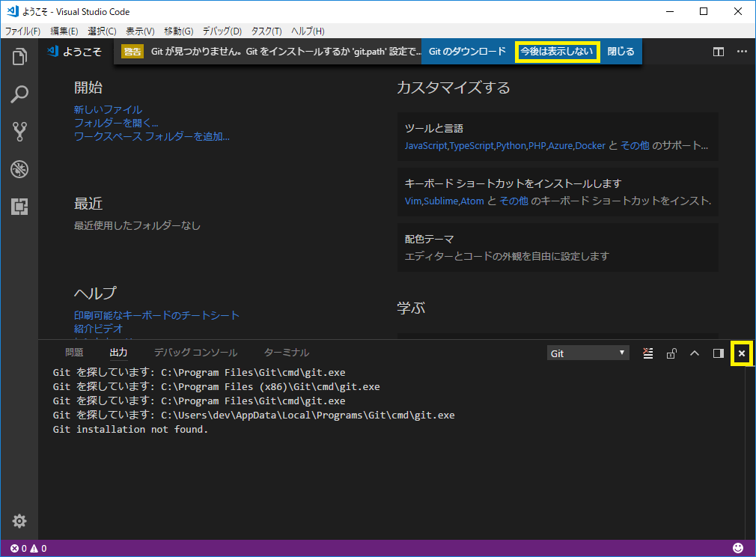Click the output line with Users\dev\AppData path

(x=254, y=416)
